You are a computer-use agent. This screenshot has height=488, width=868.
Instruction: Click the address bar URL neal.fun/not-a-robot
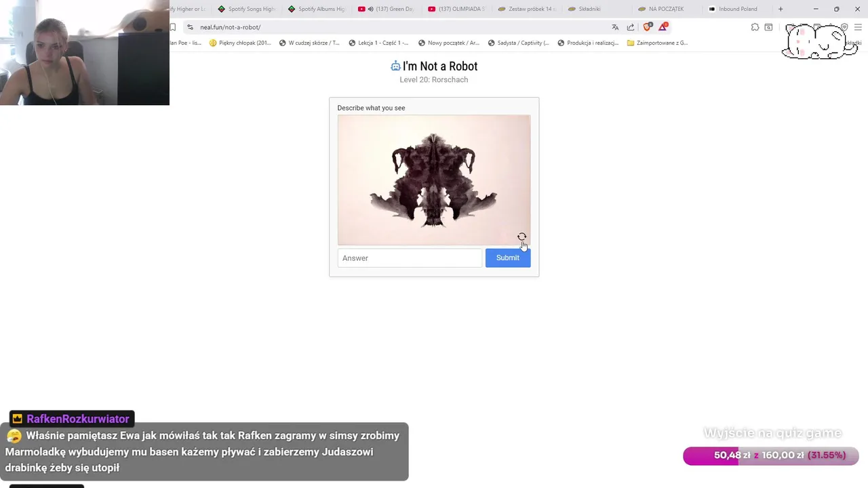[231, 27]
